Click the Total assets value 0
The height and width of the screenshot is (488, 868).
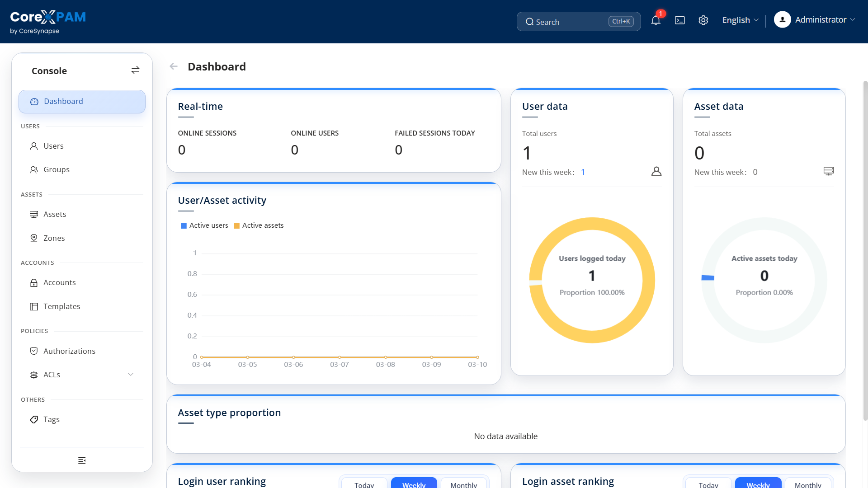(x=699, y=153)
